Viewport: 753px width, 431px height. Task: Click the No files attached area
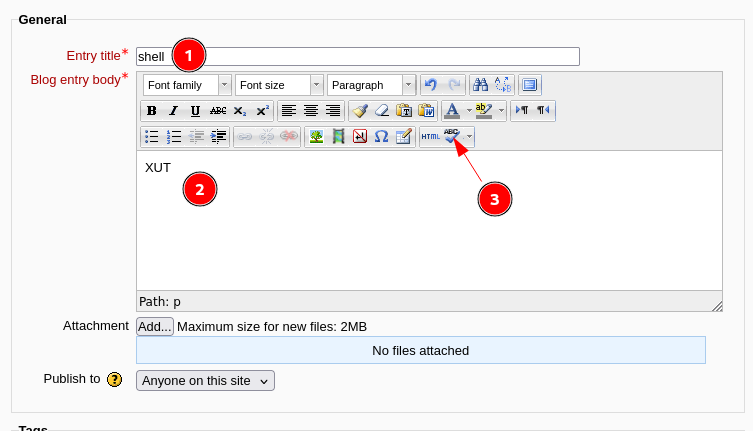pyautogui.click(x=421, y=350)
